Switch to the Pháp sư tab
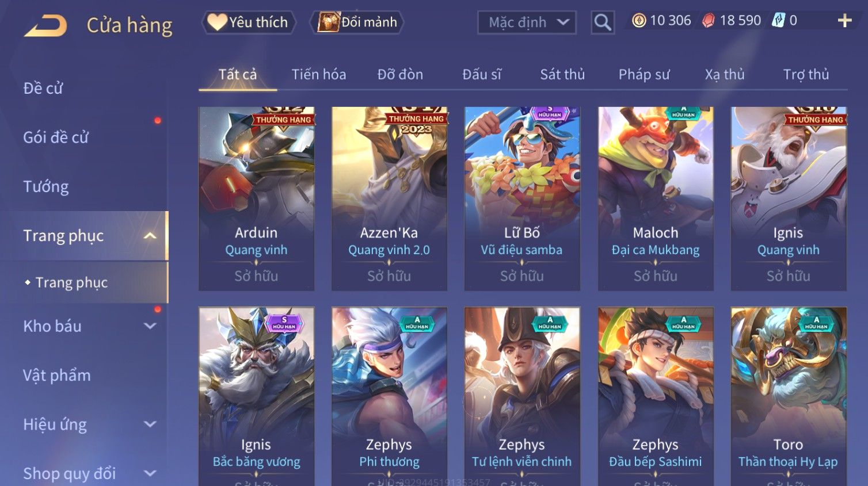Image resolution: width=868 pixels, height=486 pixels. [644, 75]
